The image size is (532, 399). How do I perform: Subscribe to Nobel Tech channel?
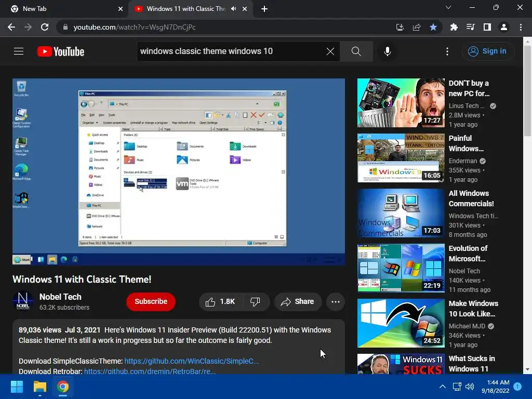(151, 302)
